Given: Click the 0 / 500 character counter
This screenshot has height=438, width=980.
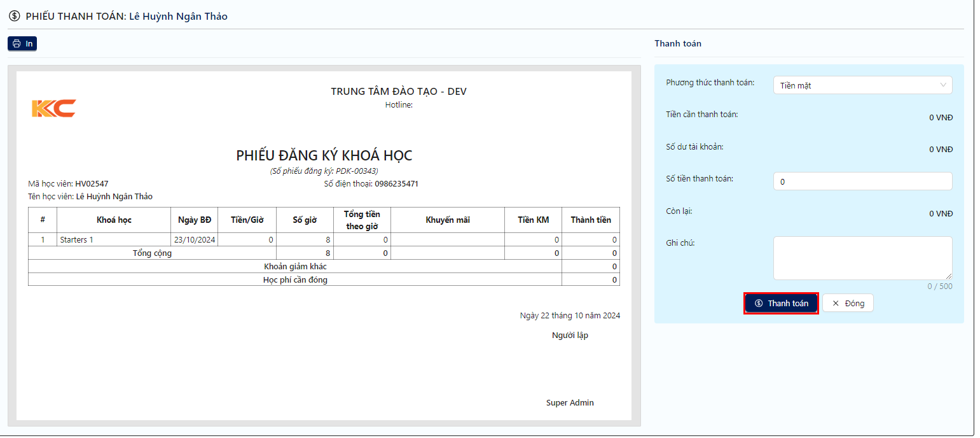Looking at the screenshot, I should pos(940,286).
